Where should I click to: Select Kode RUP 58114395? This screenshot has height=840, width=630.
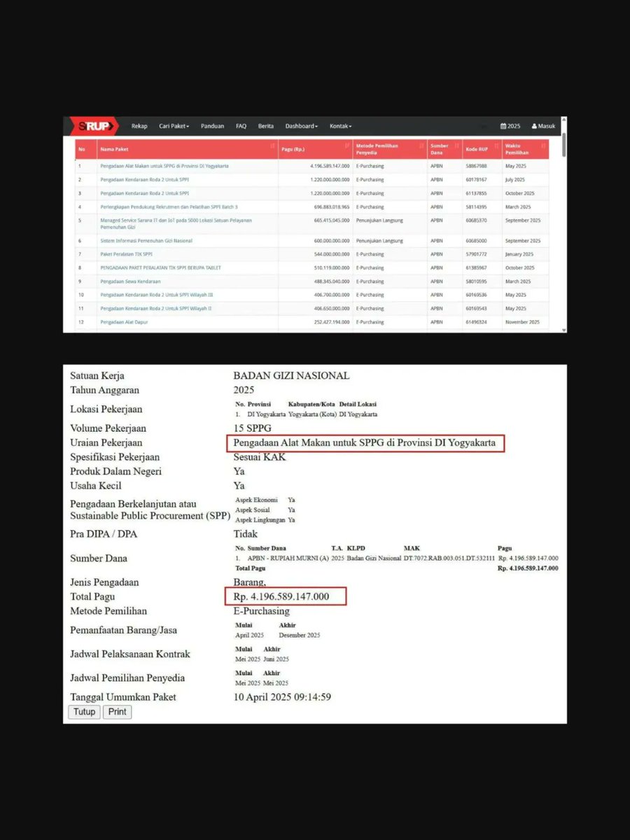tap(475, 207)
